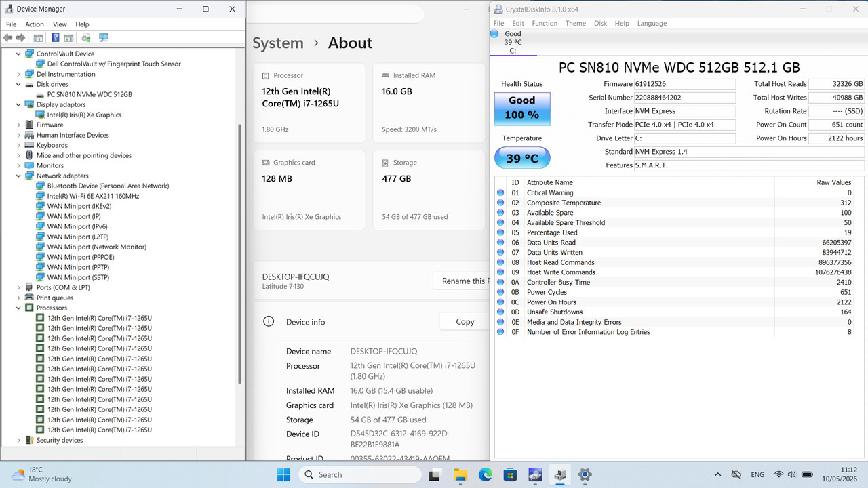Open the Theme menu in CrystalDiskInfo
Screen dimensions: 868x488
coord(575,23)
